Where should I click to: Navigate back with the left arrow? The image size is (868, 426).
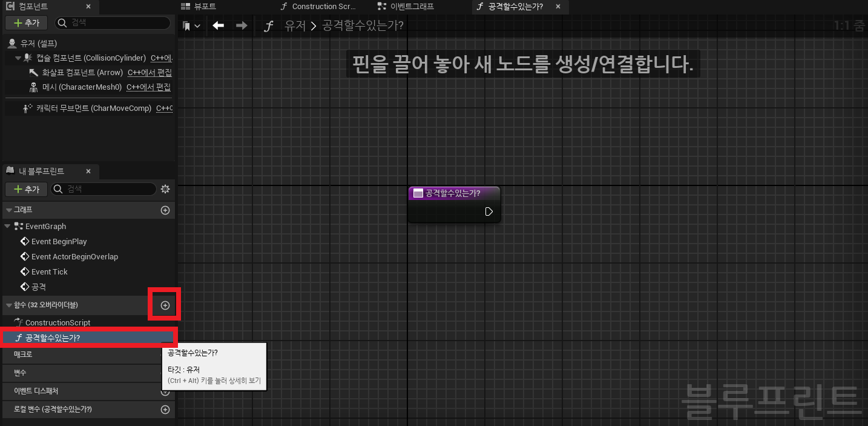tap(219, 25)
